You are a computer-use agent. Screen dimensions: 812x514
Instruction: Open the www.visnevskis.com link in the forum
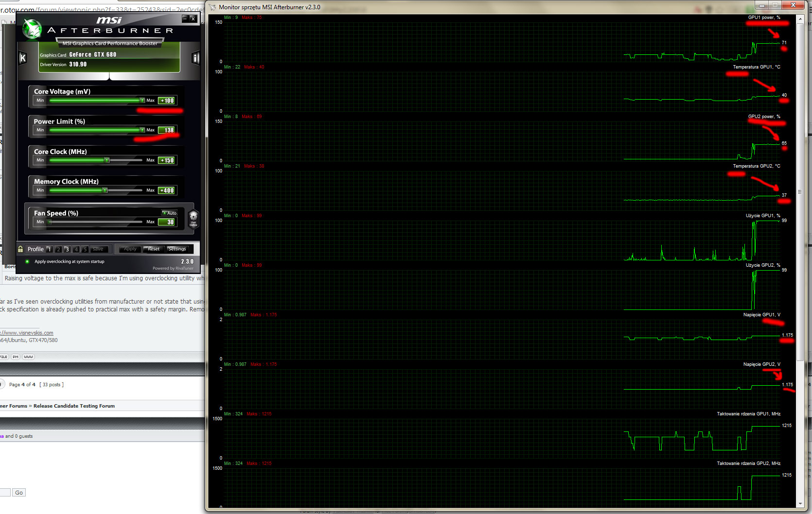point(27,333)
